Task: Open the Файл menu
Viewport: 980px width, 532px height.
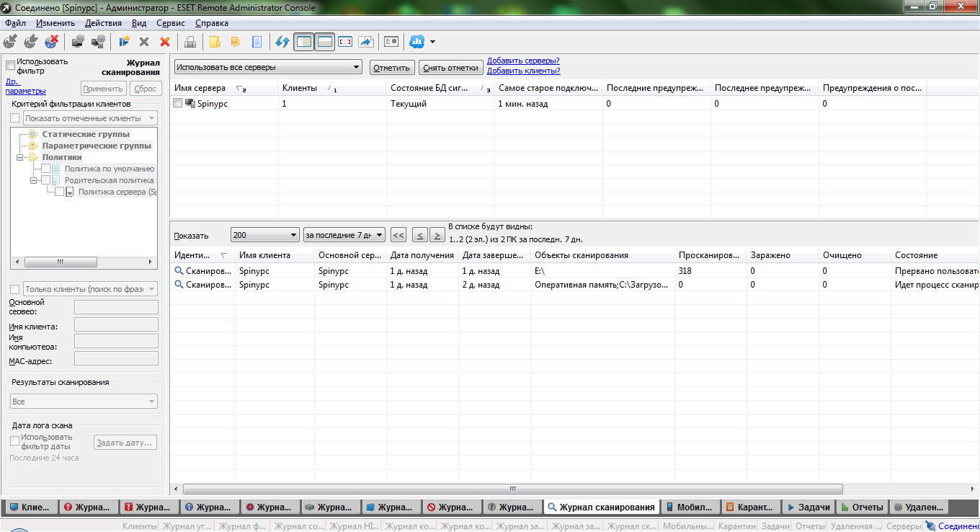Action: click(15, 23)
